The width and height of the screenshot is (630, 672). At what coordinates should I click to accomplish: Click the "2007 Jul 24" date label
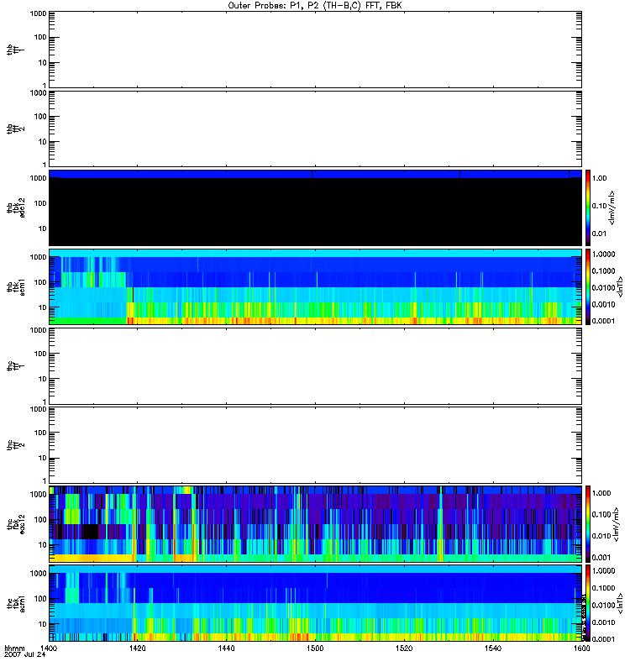click(25, 655)
